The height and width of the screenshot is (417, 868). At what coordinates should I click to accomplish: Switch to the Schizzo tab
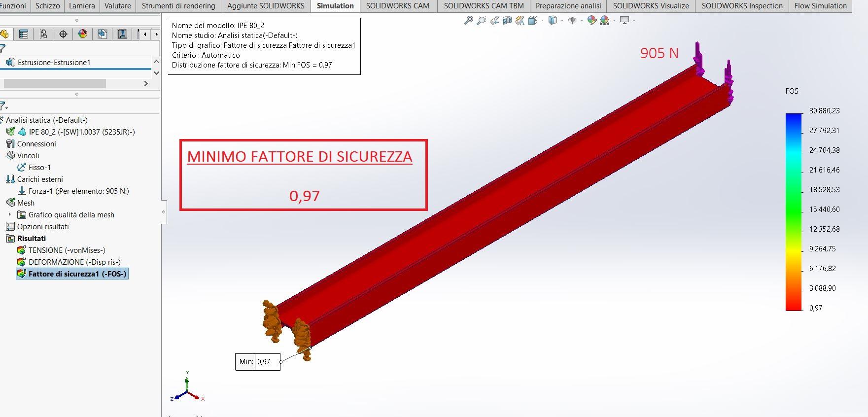pyautogui.click(x=48, y=6)
